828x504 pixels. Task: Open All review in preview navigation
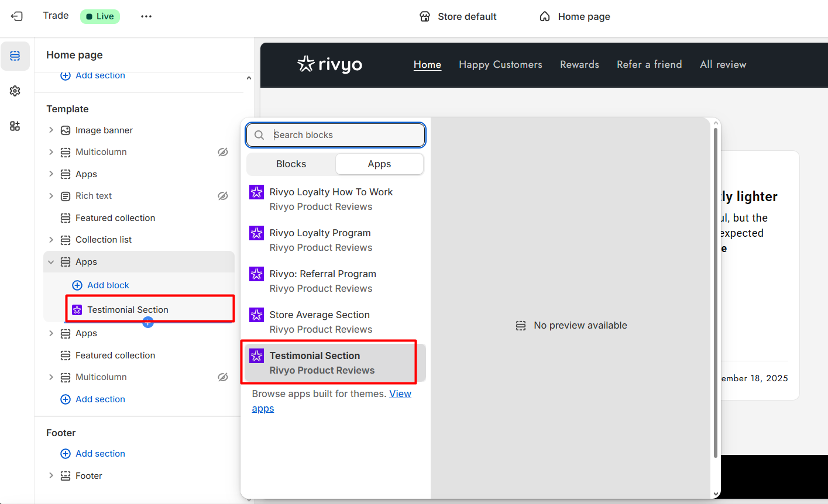(723, 65)
